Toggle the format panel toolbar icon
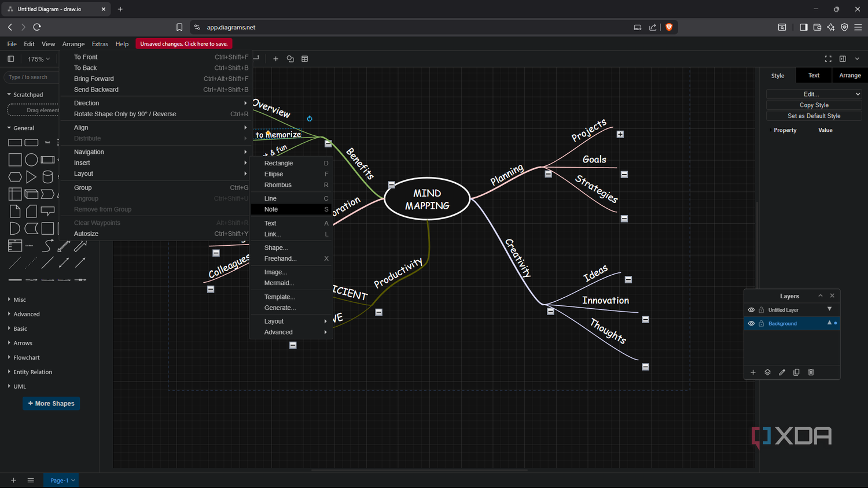 coord(843,59)
